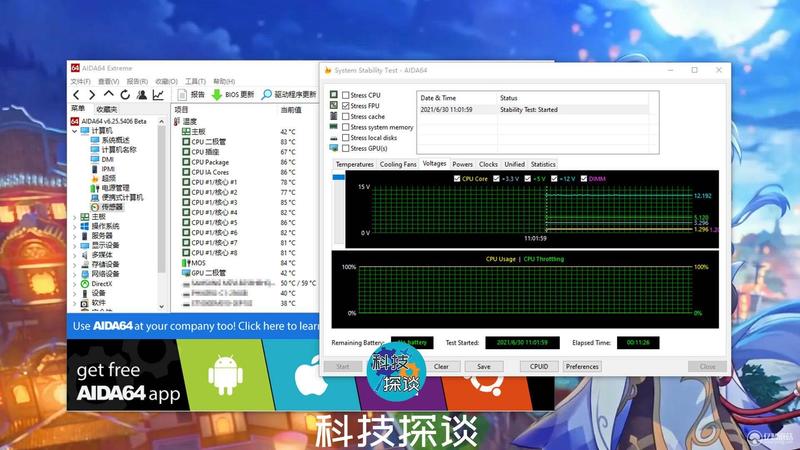The height and width of the screenshot is (450, 800).
Task: Click the Save button
Action: 484,366
